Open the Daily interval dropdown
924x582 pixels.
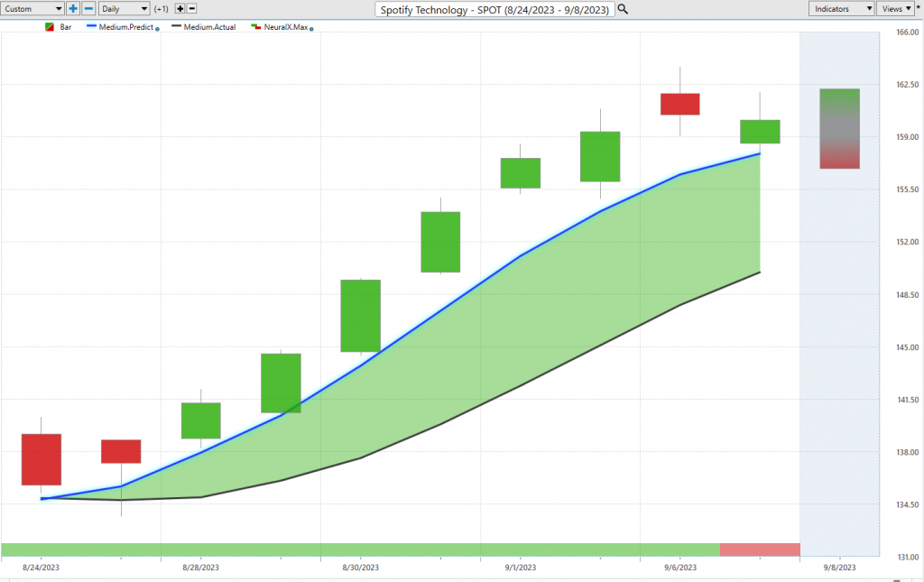[125, 9]
